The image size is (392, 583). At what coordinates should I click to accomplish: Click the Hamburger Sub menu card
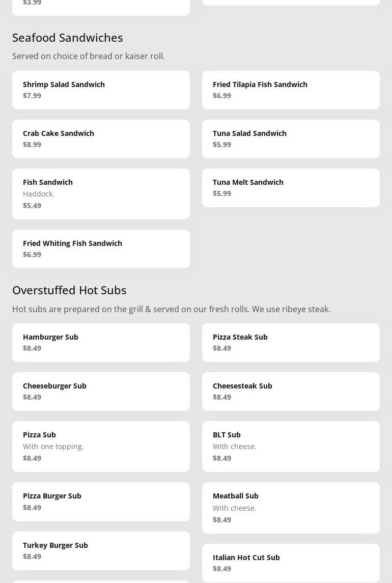(101, 342)
